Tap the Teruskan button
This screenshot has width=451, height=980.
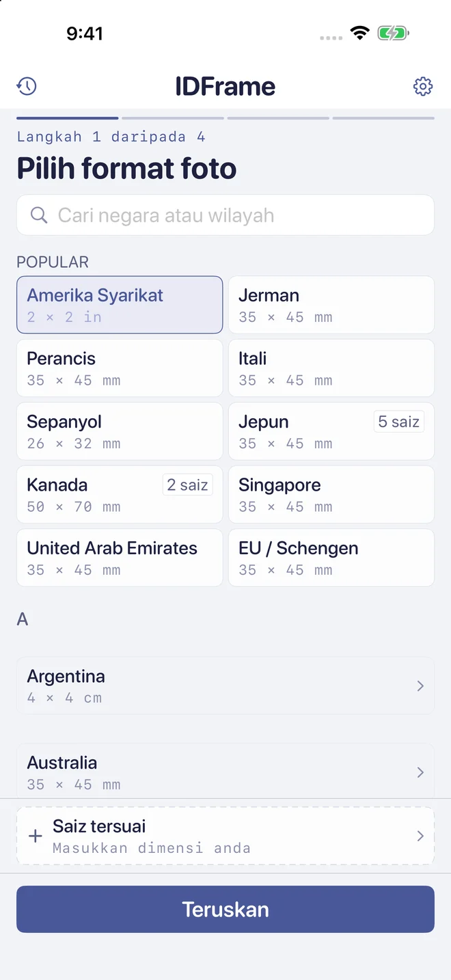coord(225,909)
